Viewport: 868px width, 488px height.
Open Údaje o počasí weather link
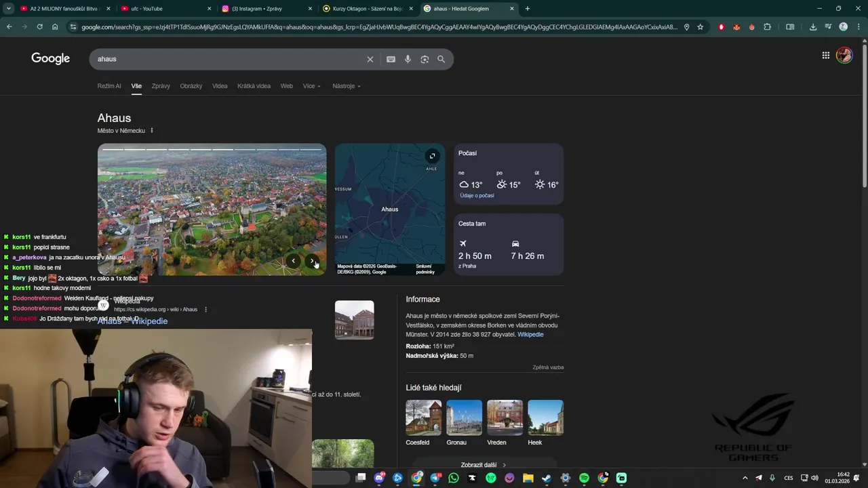[477, 195]
